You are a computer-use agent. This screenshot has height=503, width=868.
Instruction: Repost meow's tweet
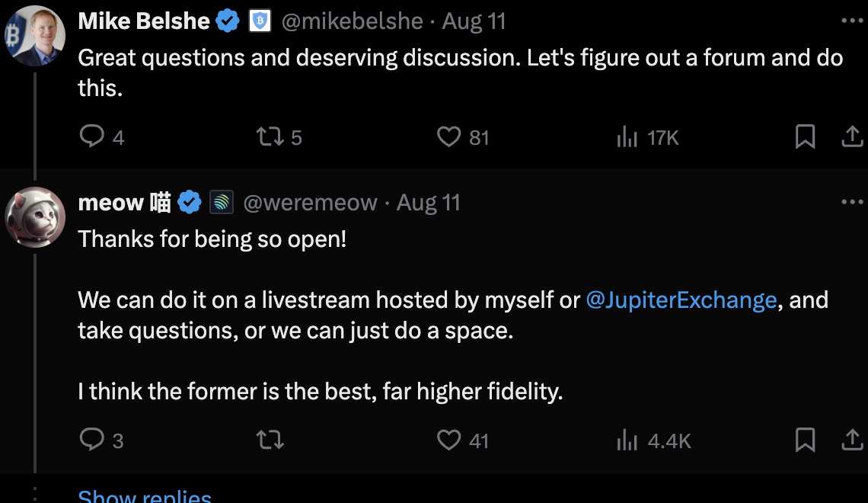(x=270, y=440)
